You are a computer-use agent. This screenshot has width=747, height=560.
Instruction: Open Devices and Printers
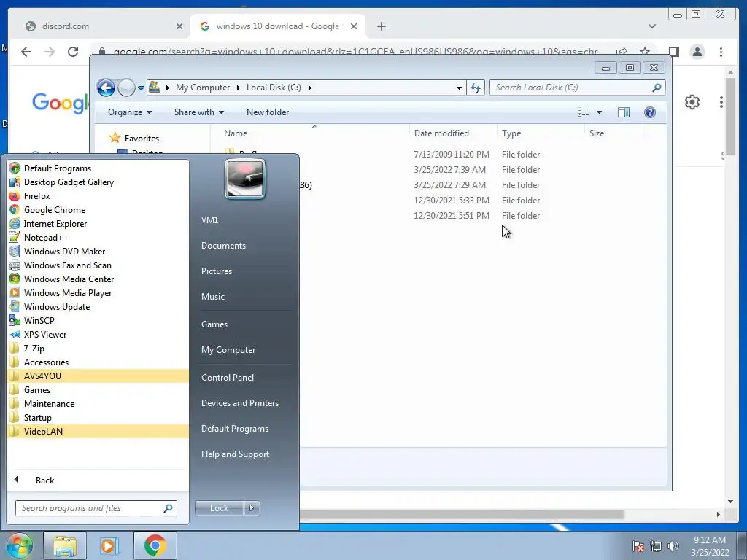239,402
